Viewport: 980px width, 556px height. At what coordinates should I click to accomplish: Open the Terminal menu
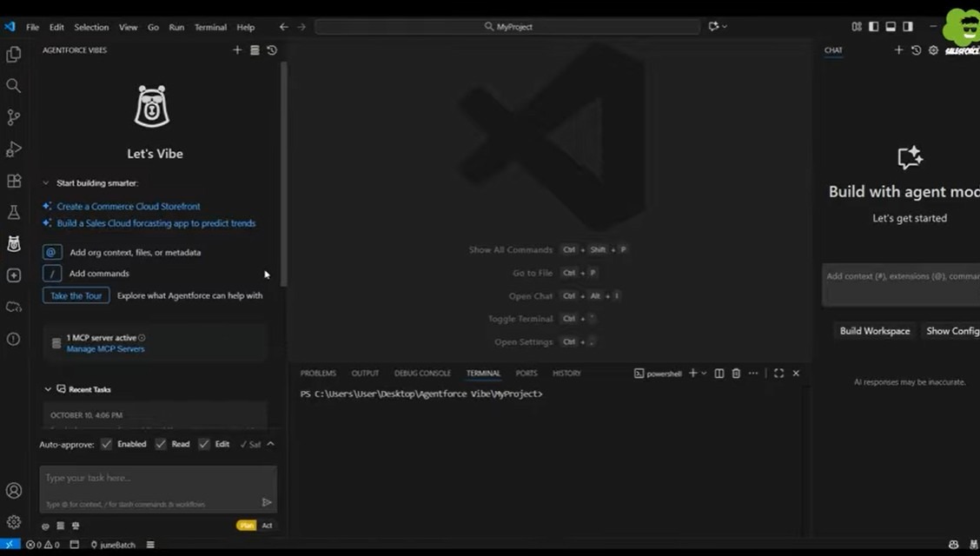pos(210,27)
